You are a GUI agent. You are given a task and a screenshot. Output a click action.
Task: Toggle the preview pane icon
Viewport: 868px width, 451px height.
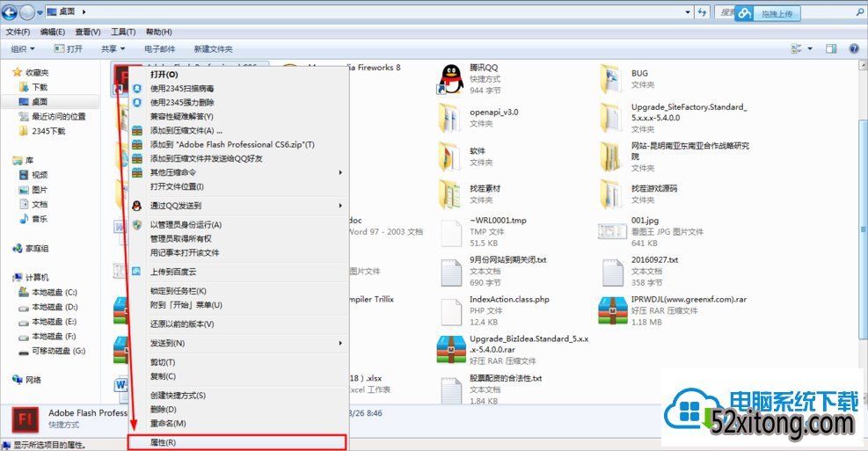click(831, 48)
